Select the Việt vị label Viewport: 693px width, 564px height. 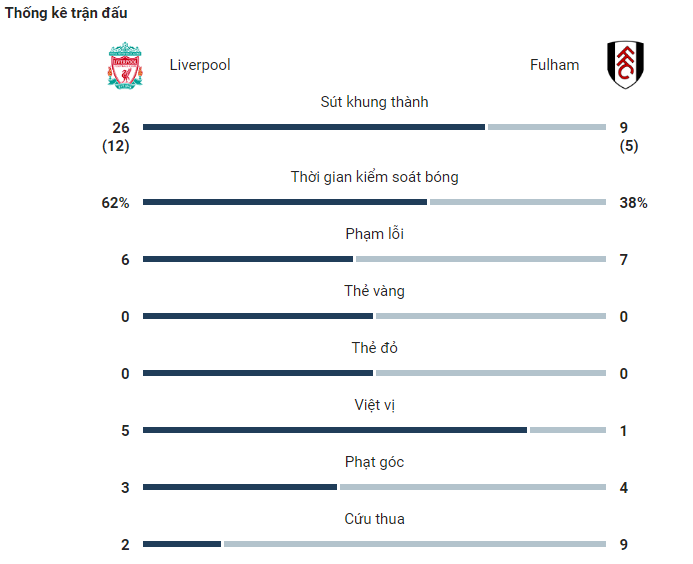coord(374,405)
